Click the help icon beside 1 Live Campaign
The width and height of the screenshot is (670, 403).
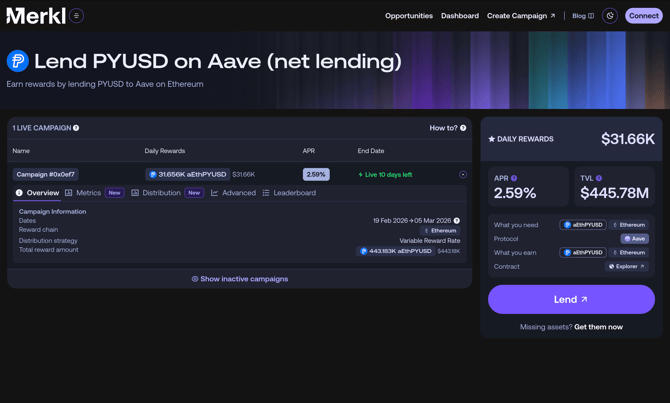pyautogui.click(x=76, y=128)
